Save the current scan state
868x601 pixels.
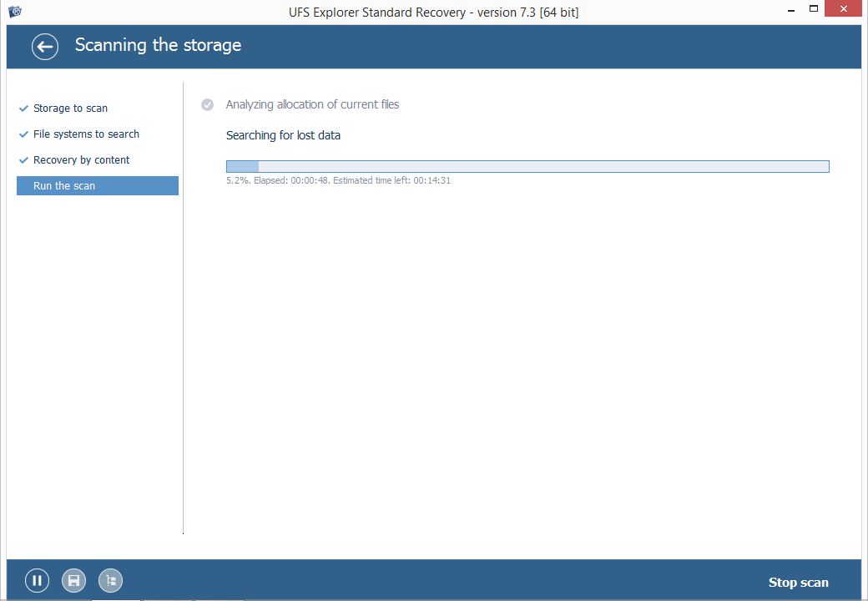73,579
